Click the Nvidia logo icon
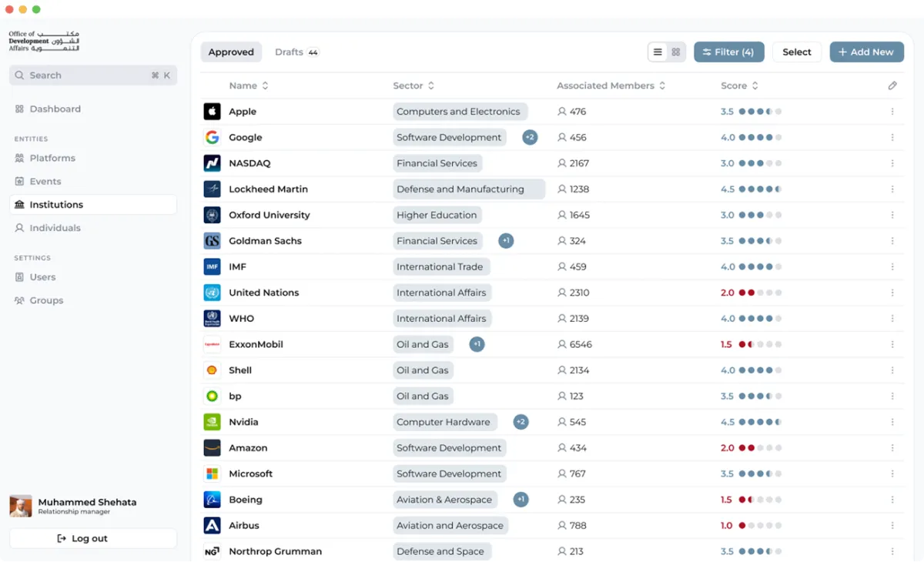The image size is (924, 562). (212, 422)
